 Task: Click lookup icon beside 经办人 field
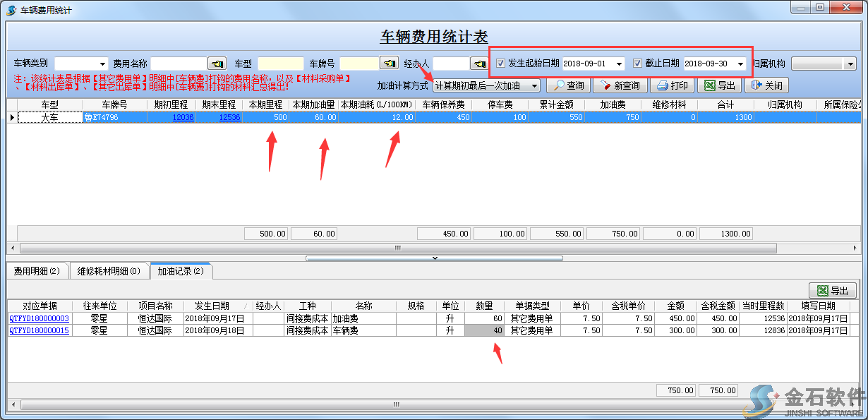(478, 64)
